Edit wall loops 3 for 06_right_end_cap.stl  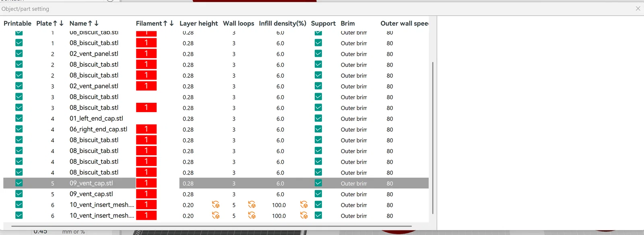(234, 129)
